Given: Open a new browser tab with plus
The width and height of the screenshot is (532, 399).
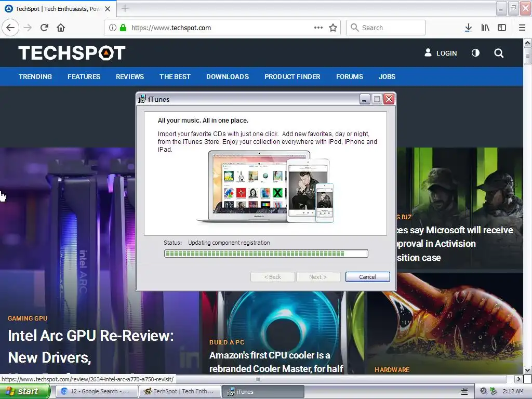Looking at the screenshot, I should (125, 8).
